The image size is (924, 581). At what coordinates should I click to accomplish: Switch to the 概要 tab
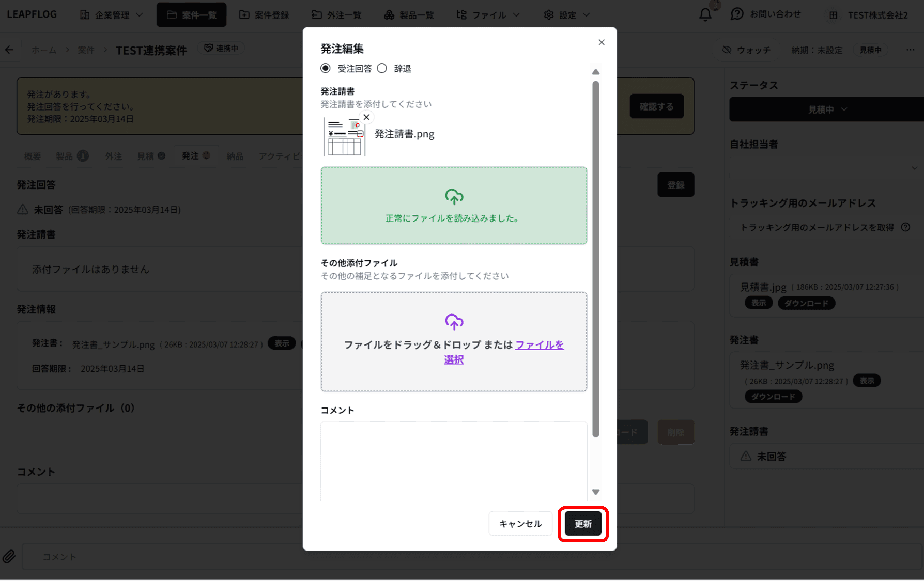tap(32, 155)
